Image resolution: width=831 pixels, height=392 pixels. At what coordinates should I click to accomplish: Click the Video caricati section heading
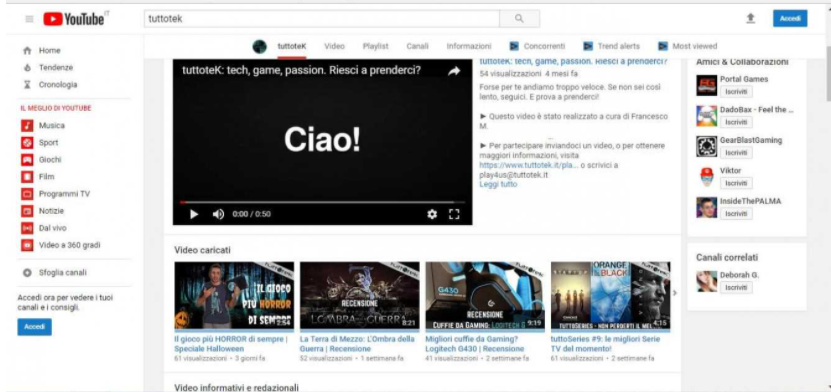click(x=202, y=250)
